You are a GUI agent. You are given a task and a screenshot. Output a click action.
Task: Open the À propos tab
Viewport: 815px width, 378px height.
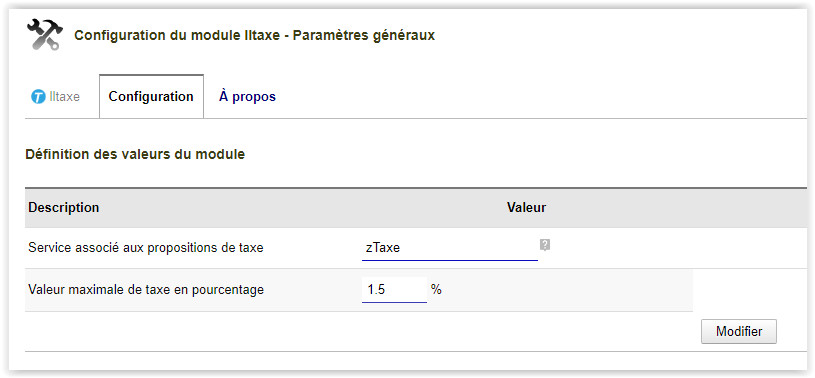[x=247, y=97]
